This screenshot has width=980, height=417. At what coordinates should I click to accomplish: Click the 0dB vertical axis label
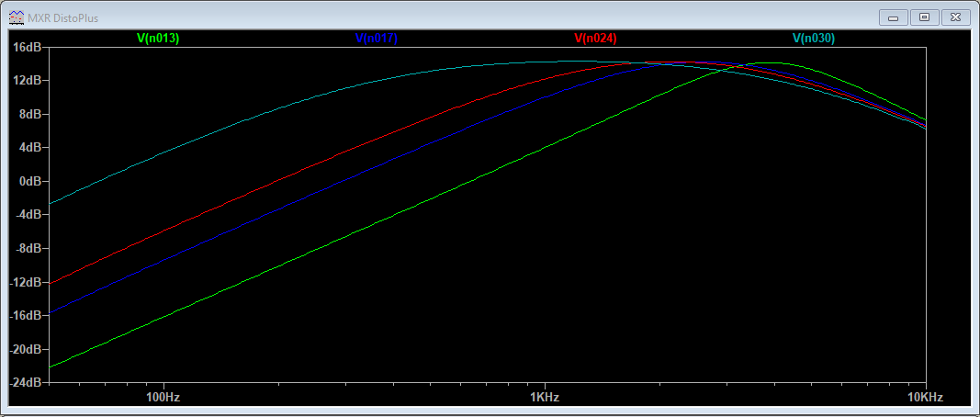pyautogui.click(x=30, y=181)
